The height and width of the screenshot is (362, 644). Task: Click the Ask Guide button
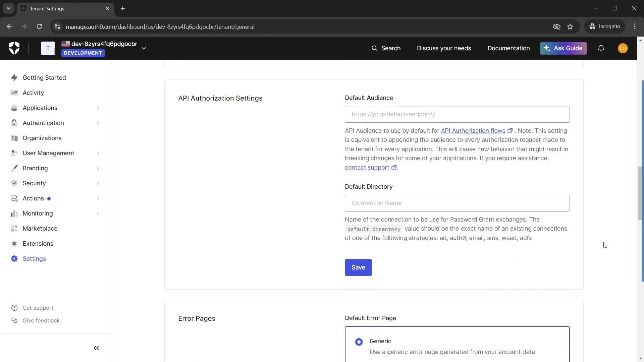[563, 48]
